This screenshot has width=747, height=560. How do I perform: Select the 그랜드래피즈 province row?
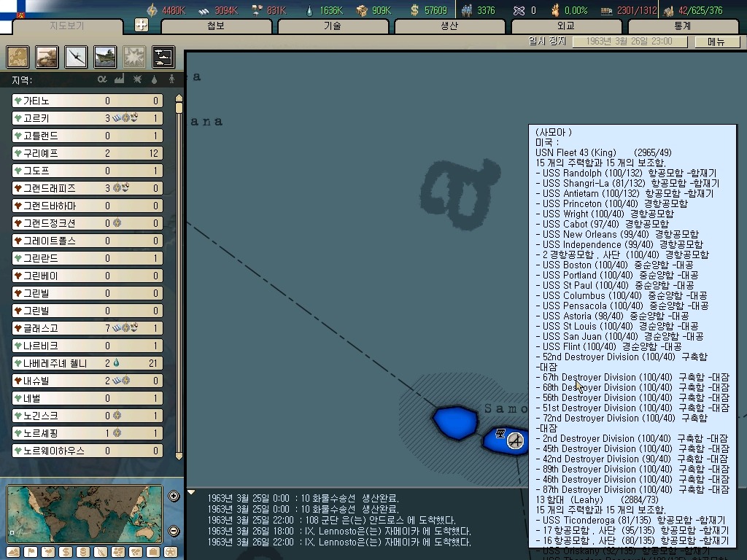pos(88,188)
